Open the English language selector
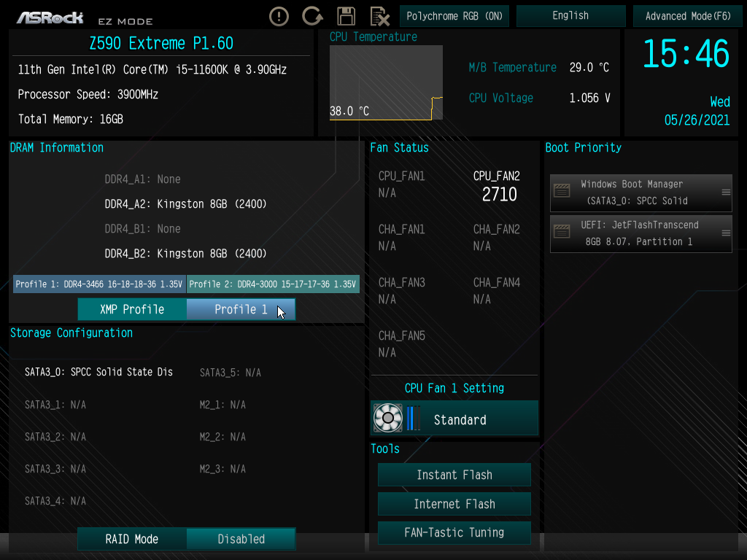 [x=570, y=15]
